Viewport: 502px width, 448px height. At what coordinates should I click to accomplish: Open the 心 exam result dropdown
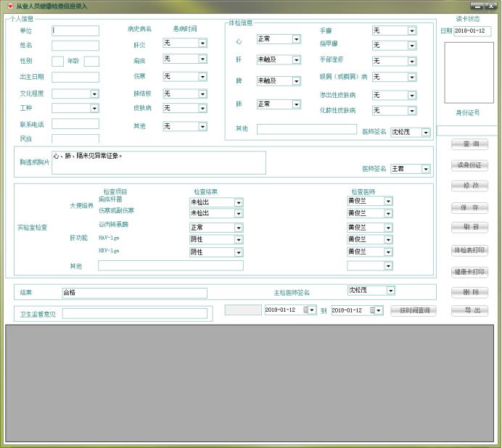[x=296, y=38]
